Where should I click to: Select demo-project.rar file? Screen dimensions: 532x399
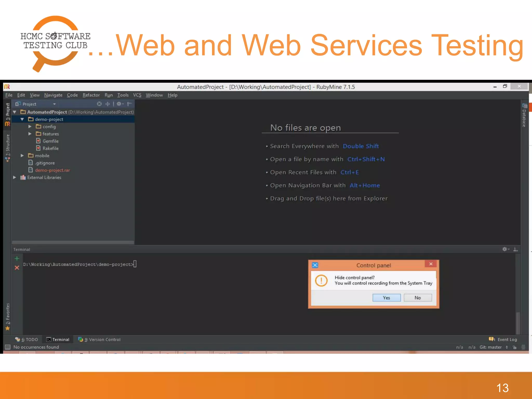52,170
